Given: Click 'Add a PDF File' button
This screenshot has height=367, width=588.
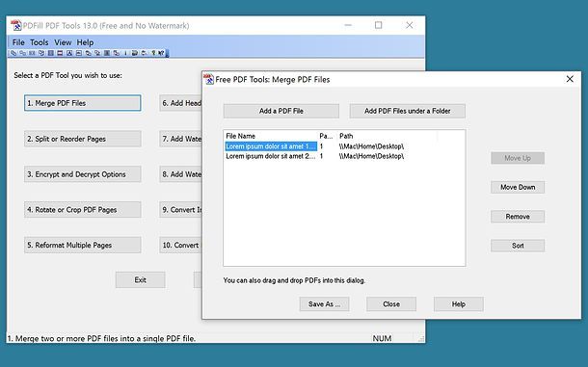Looking at the screenshot, I should 281,111.
